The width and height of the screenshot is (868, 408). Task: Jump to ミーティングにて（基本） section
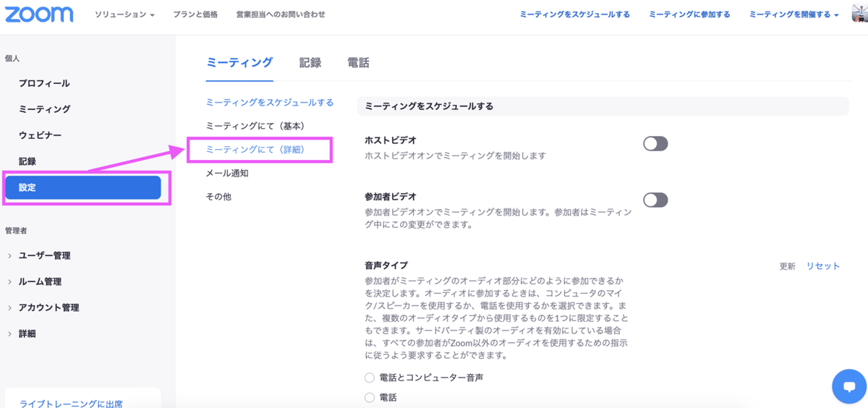pyautogui.click(x=255, y=126)
